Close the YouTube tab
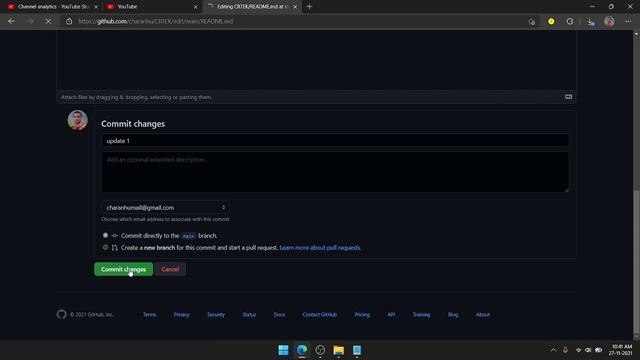 (195, 7)
